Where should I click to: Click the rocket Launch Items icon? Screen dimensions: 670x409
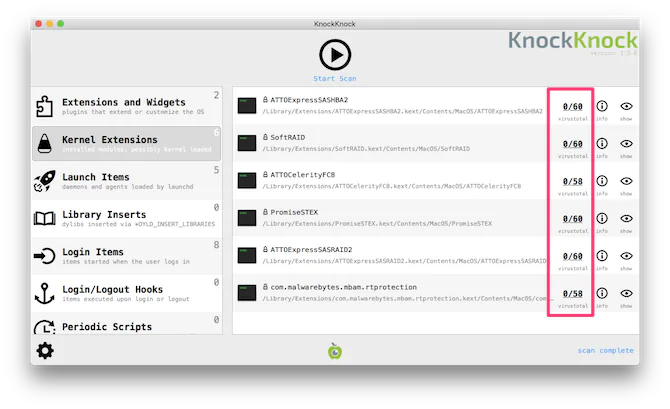coord(44,181)
